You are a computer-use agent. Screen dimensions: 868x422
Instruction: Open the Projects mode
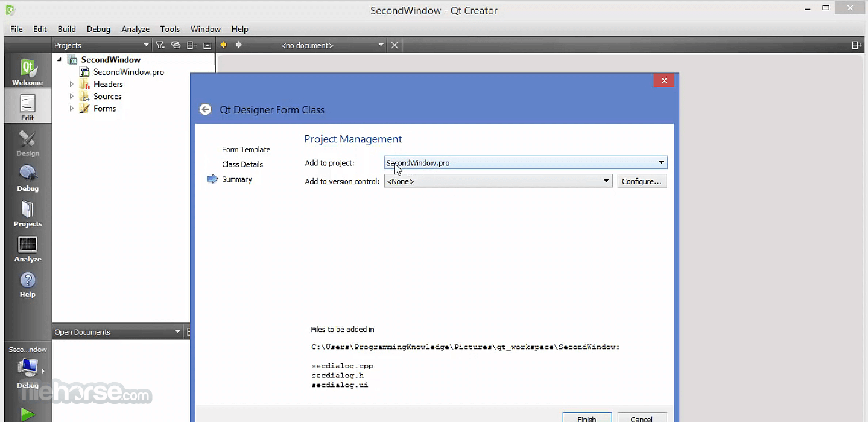pos(28,213)
